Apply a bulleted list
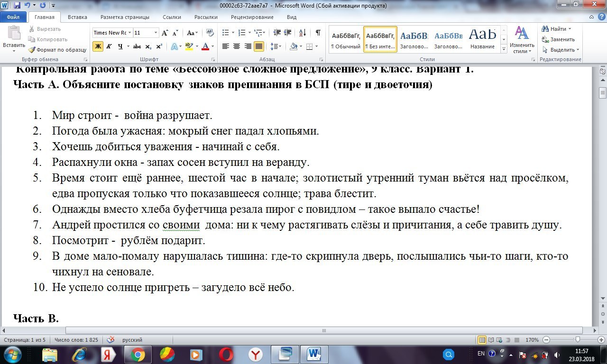Image resolution: width=607 pixels, height=364 pixels. pyautogui.click(x=225, y=33)
